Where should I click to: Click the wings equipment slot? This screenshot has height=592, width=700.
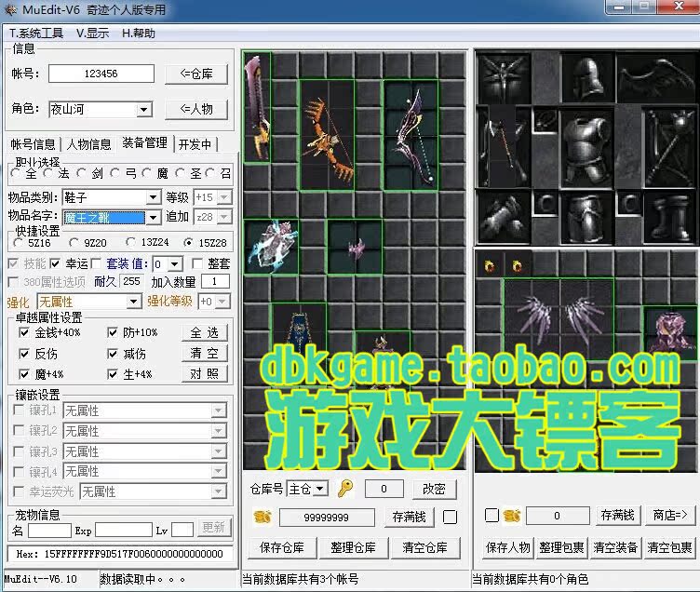coord(656,78)
